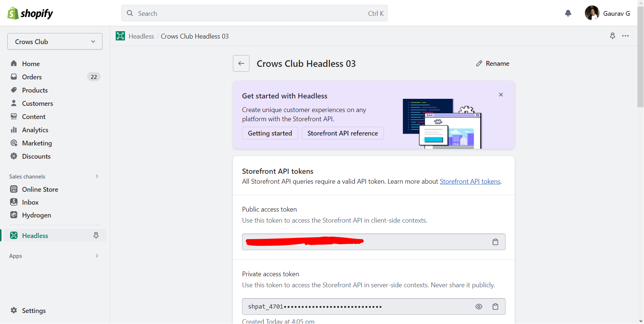
Task: Go to Customers page
Action: [x=37, y=103]
